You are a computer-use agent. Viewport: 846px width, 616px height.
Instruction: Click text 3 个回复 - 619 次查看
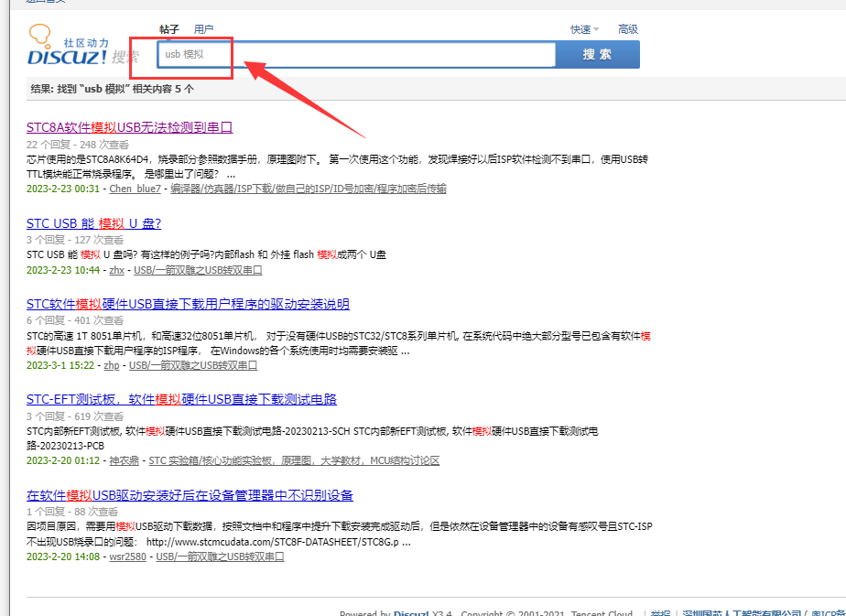(x=75, y=416)
